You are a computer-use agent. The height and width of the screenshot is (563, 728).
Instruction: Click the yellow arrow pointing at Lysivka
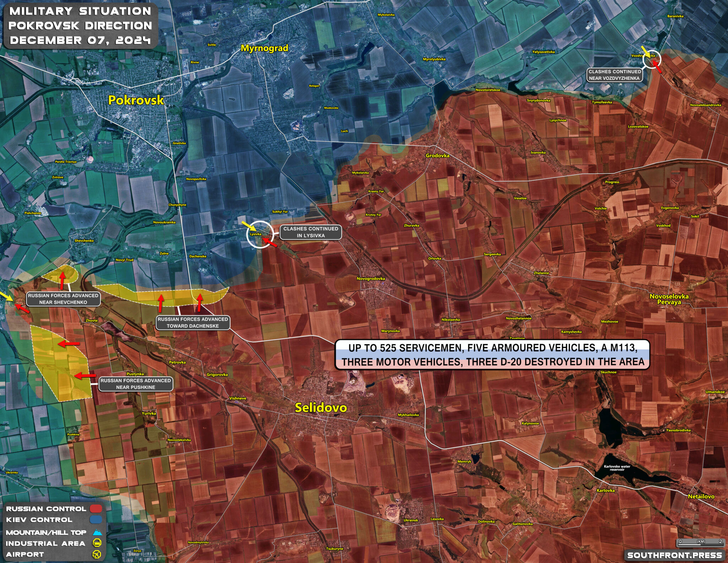coord(248,226)
